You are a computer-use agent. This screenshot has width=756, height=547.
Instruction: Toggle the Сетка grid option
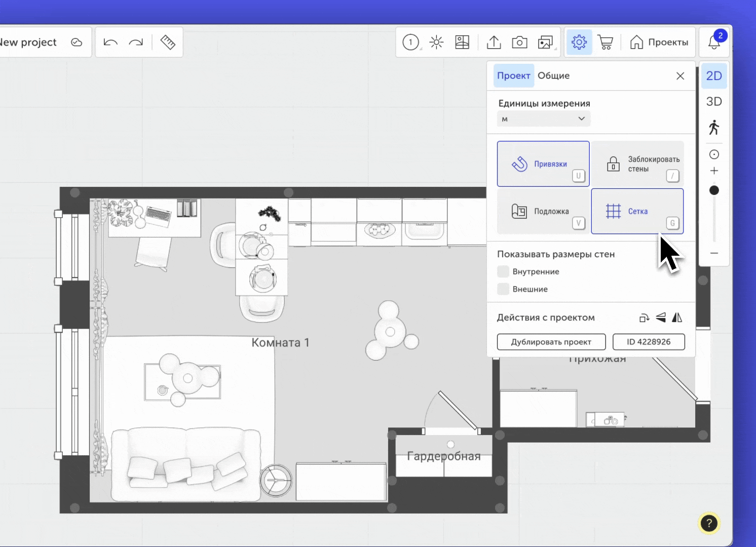tap(637, 211)
